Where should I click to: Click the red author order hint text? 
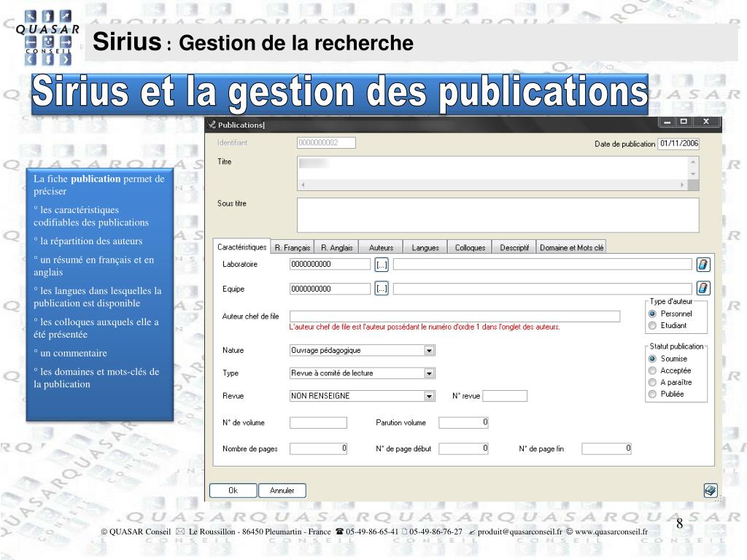click(425, 327)
